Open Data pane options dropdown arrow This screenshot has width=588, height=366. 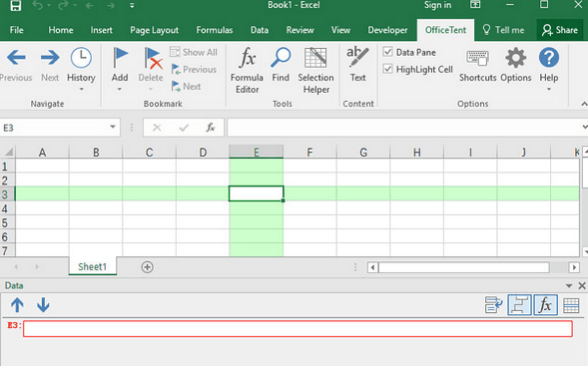[569, 286]
